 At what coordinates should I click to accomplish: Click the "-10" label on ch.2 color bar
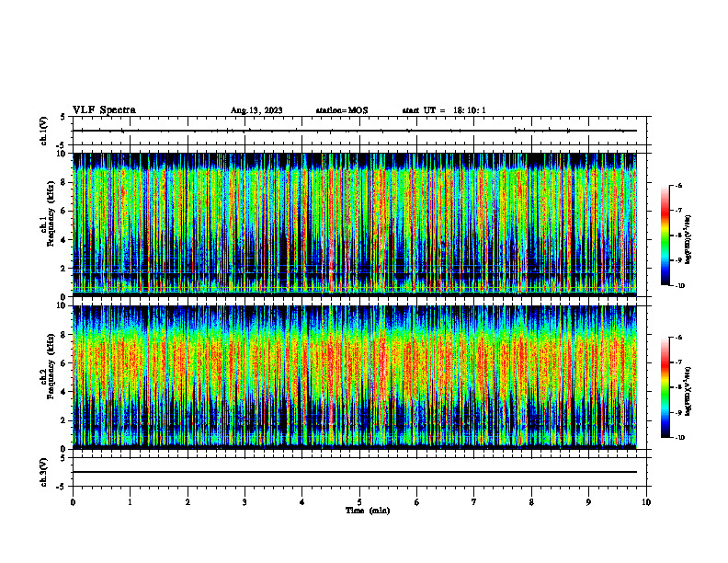tap(679, 438)
